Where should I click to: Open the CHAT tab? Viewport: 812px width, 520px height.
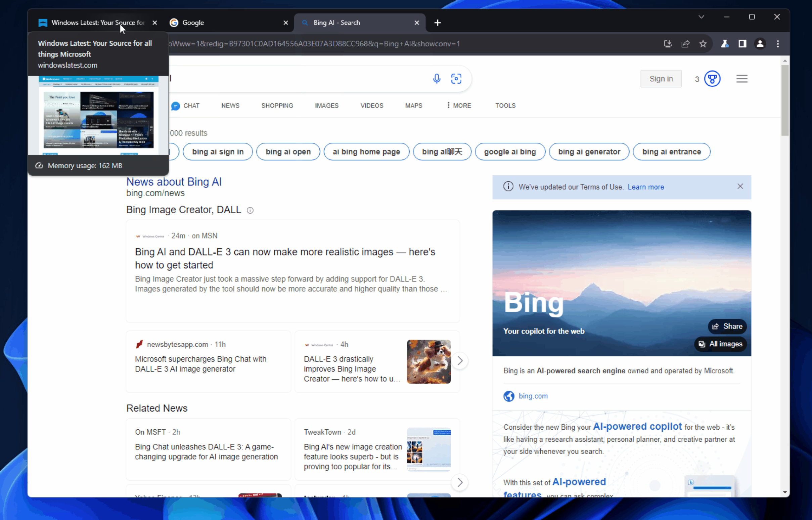click(185, 106)
